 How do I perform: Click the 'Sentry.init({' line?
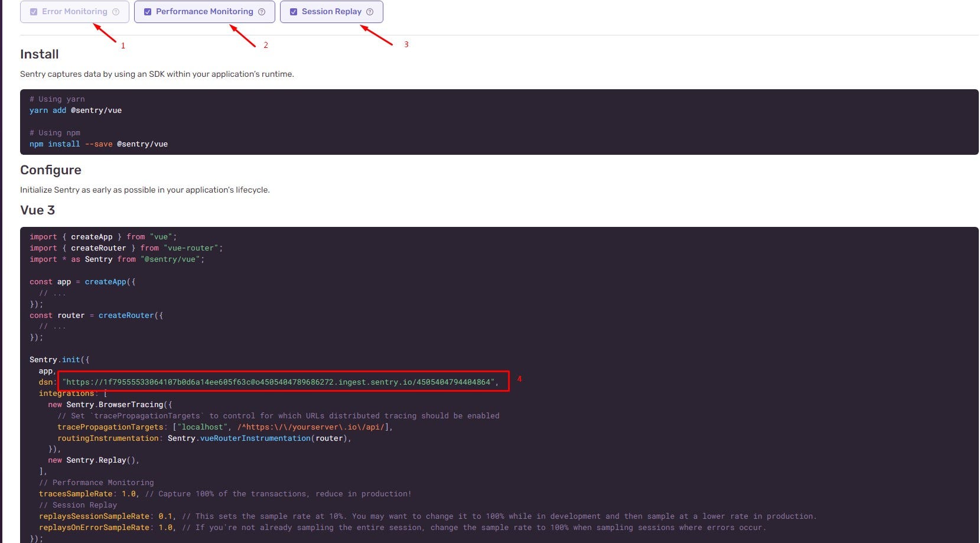(x=60, y=360)
